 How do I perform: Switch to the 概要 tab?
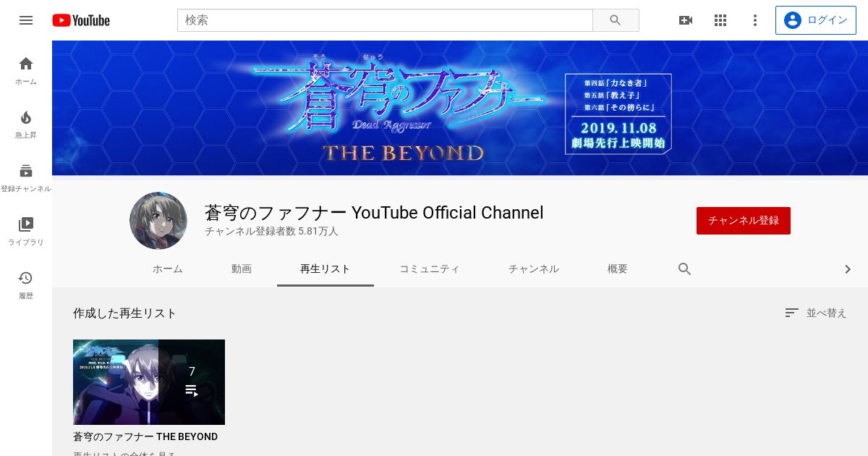[618, 269]
